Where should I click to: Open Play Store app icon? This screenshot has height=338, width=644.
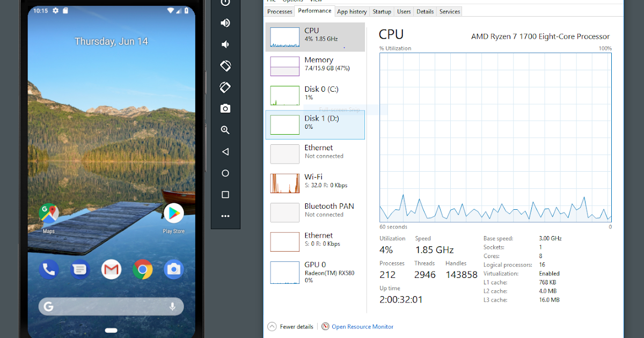coord(173,214)
